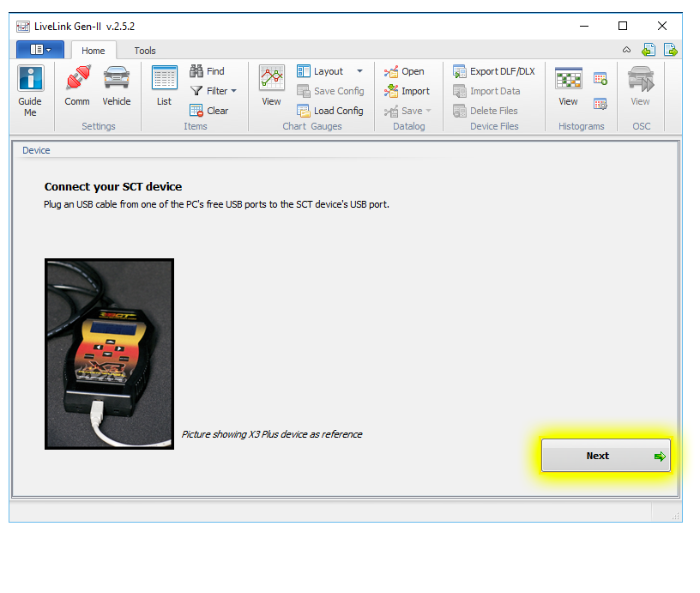
Task: Click Delete Files in Device Files
Action: 486,111
